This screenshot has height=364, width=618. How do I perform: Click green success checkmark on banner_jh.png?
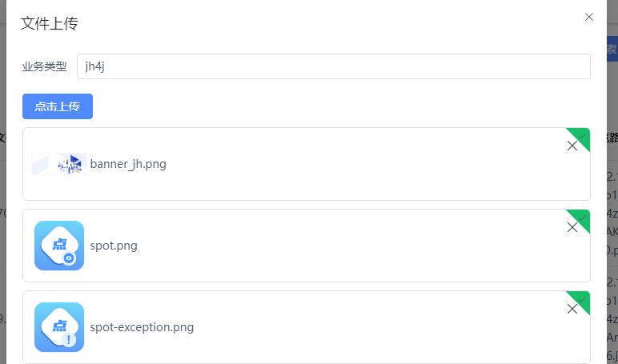pyautogui.click(x=582, y=136)
